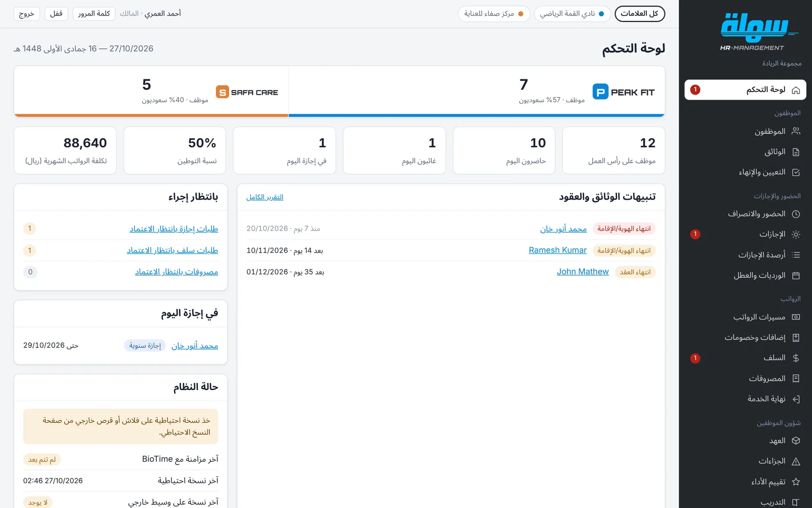The image size is (812, 508).
Task: Select the كل العلامات filter chip
Action: point(639,14)
